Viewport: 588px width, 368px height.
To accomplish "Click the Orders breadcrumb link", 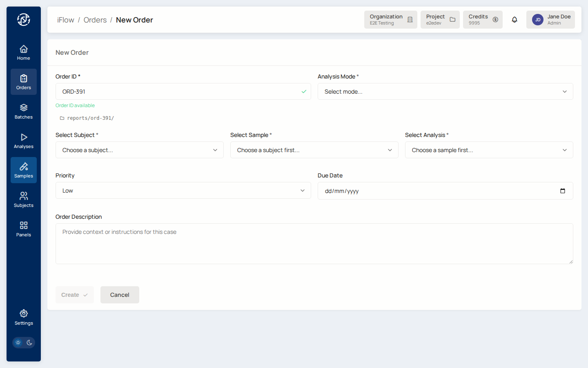I will point(95,20).
